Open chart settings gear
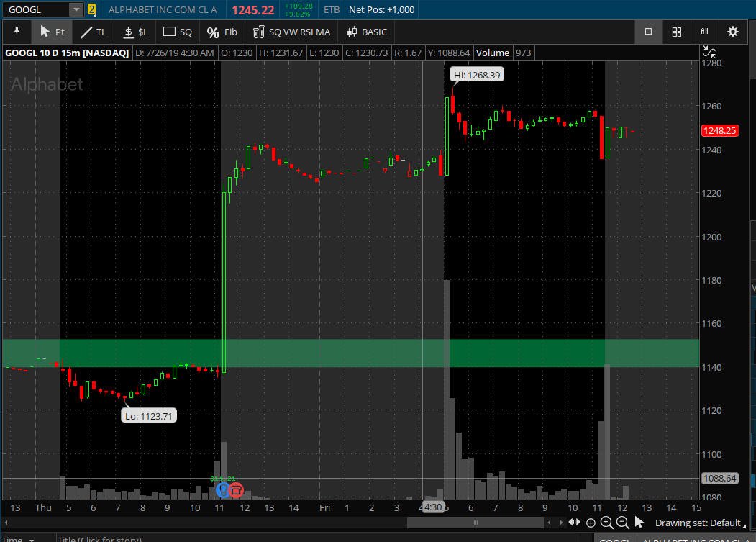Viewport: 756px width, 542px height. pos(732,32)
